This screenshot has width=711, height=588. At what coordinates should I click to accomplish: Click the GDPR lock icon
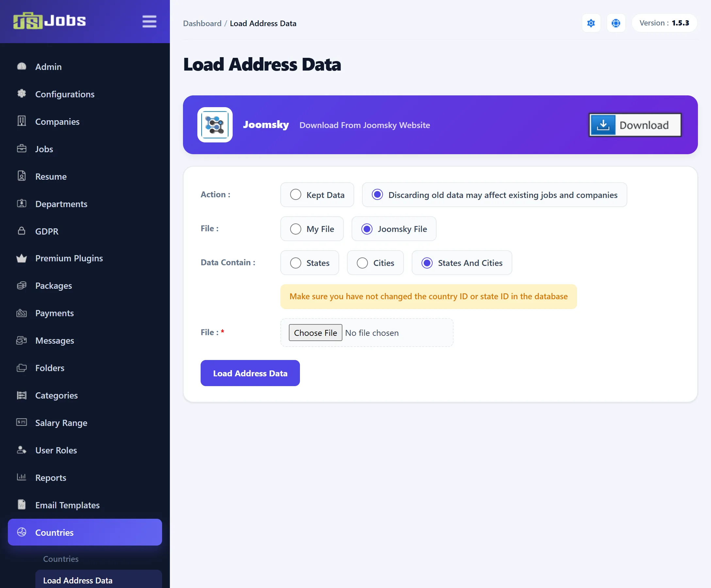point(22,231)
